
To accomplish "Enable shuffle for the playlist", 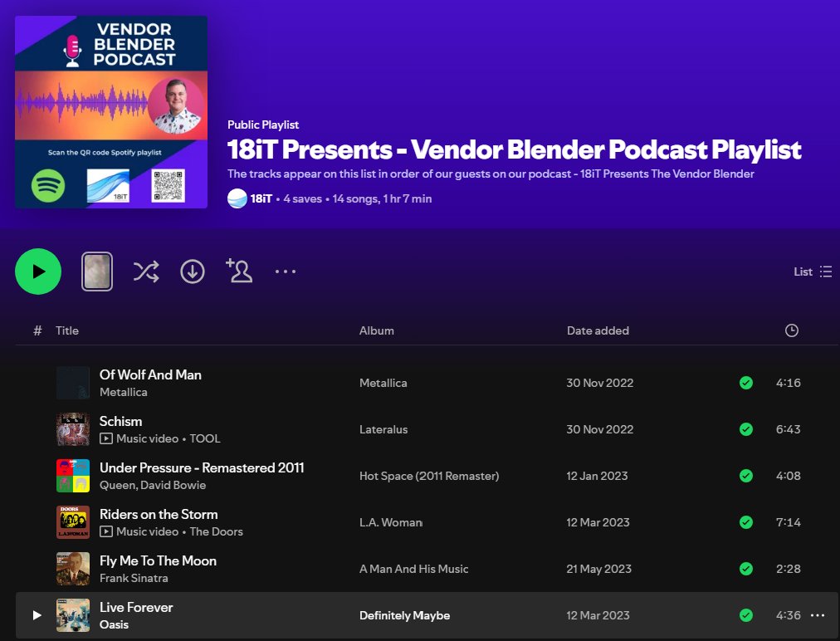I will (146, 272).
